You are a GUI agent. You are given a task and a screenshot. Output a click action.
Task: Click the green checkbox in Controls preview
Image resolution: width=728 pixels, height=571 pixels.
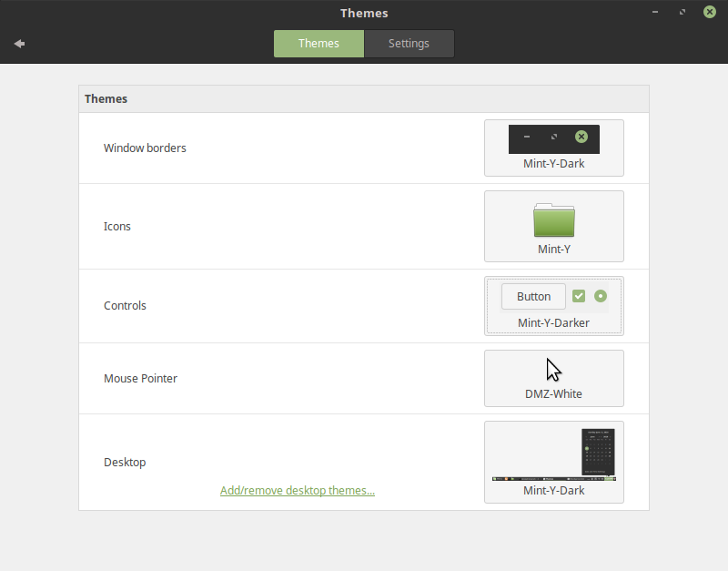[x=579, y=296]
